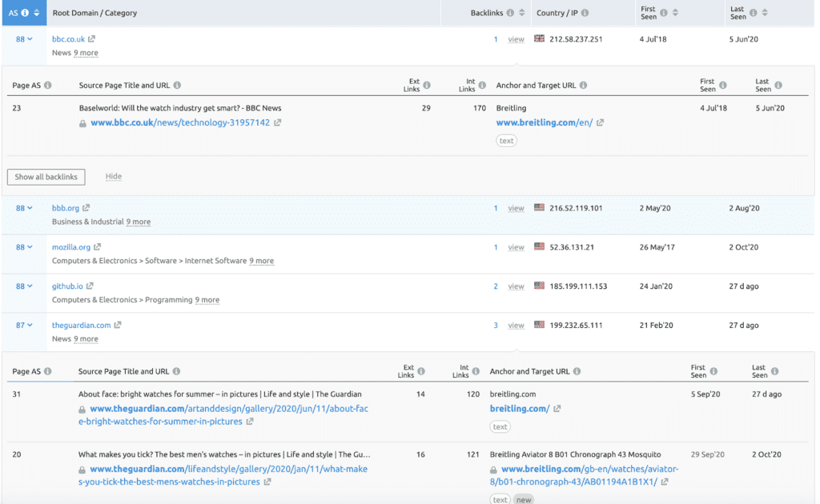This screenshot has height=504, width=820.
Task: Click the 'new' tag on the Aviator 8 backlink
Action: 524,500
